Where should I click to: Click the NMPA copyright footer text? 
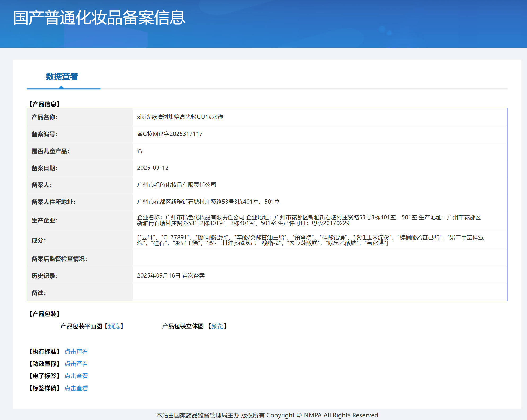(x=267, y=415)
